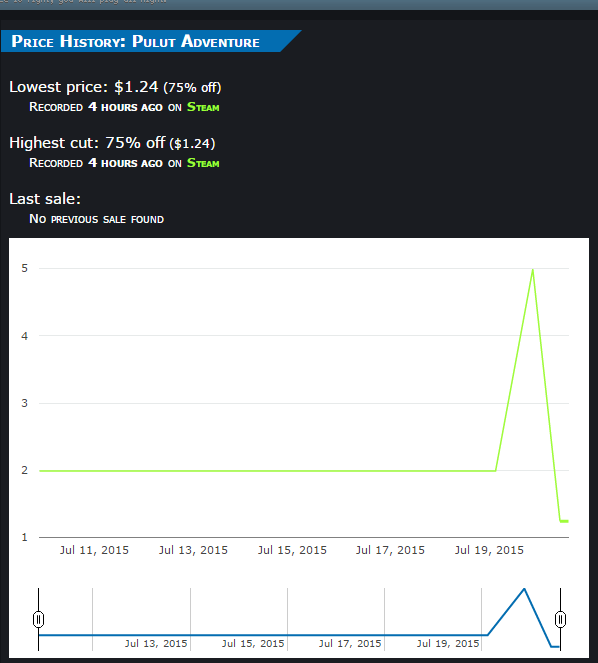This screenshot has width=598, height=663.
Task: Click the y-axis value 5
Action: (25, 268)
